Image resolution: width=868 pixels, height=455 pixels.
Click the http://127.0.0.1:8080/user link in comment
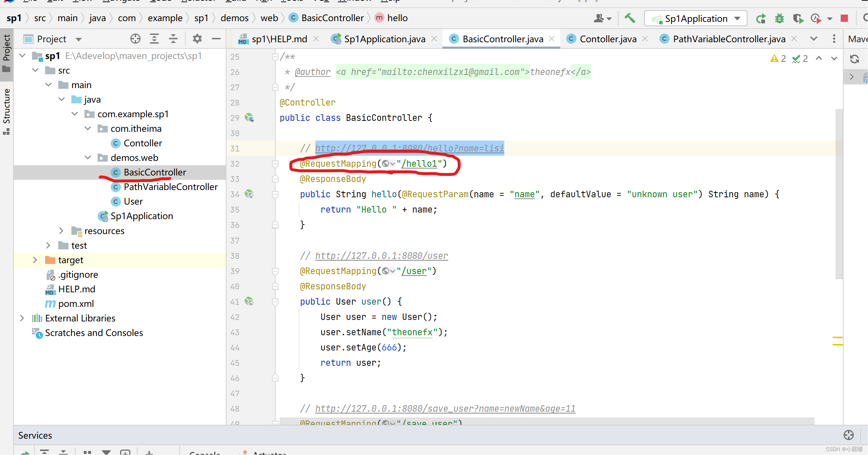(381, 256)
